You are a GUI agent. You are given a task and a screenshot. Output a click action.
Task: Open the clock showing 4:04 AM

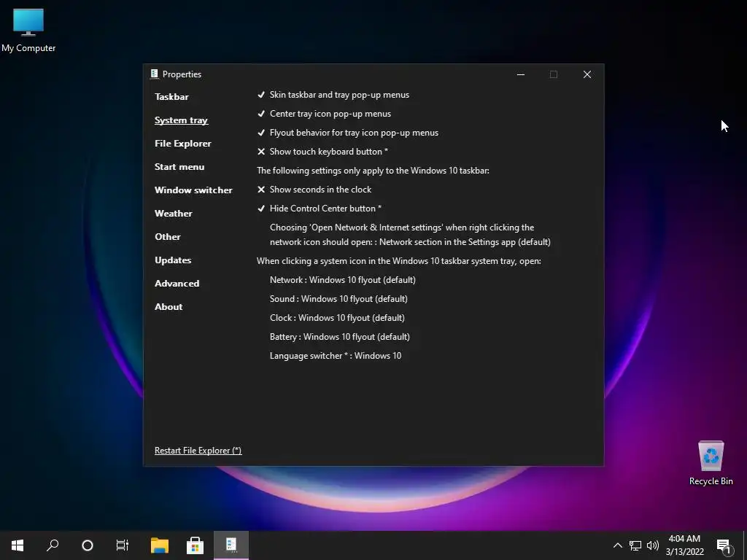[x=684, y=545]
